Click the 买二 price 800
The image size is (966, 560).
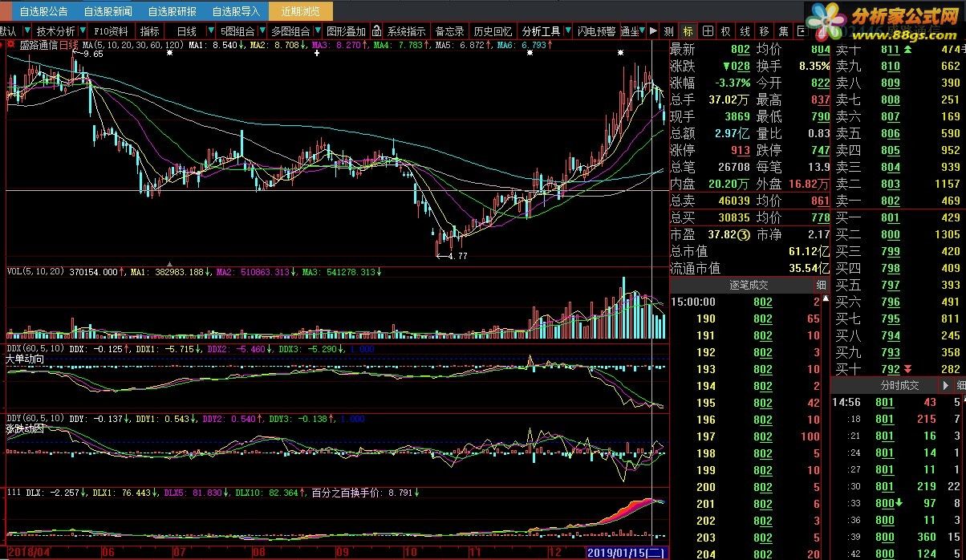(x=890, y=234)
